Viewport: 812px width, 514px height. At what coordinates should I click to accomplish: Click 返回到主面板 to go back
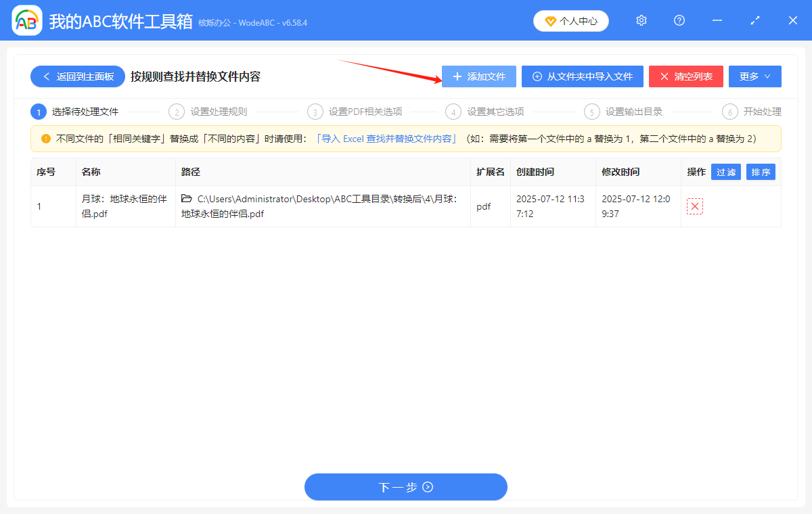77,76
